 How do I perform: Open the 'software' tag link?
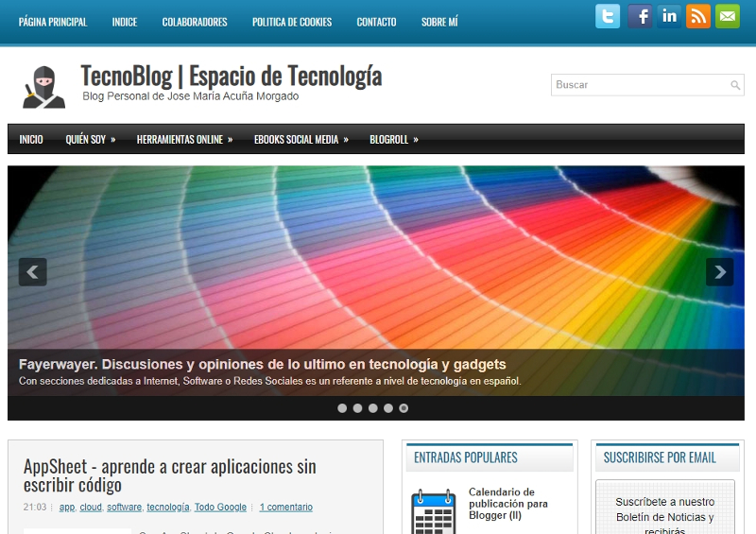(x=125, y=507)
